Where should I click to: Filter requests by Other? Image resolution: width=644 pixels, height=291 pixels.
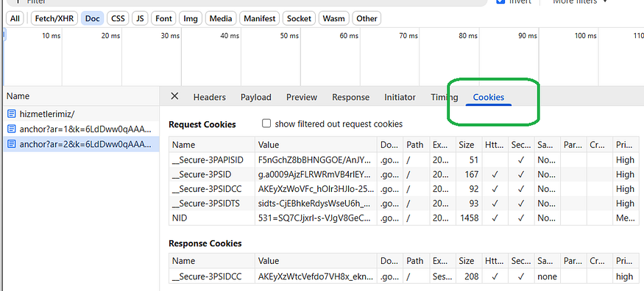click(x=367, y=18)
